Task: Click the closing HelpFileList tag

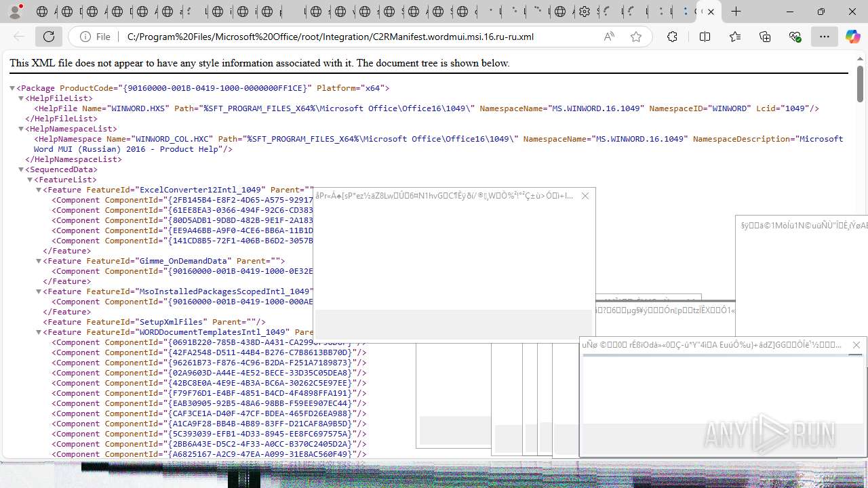Action: [x=60, y=119]
